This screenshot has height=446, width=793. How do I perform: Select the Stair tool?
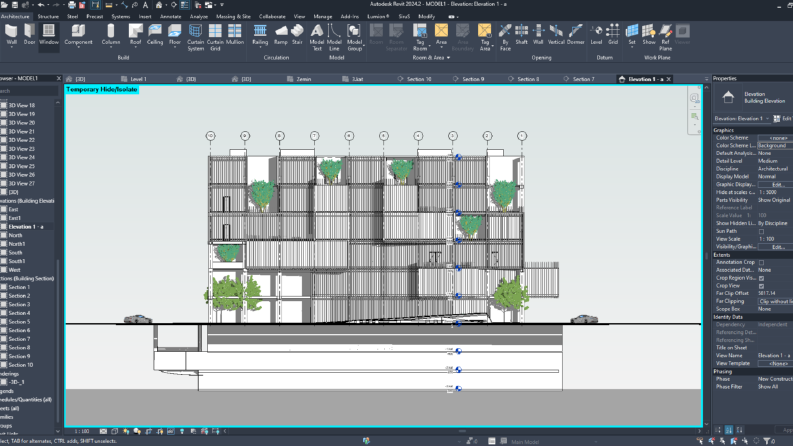(x=297, y=35)
